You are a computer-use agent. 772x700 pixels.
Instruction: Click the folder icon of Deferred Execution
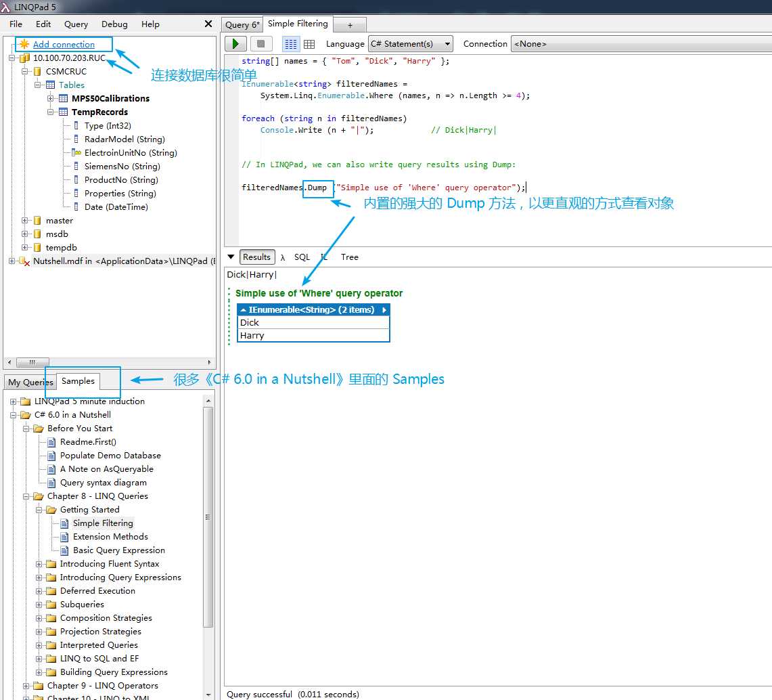pos(51,590)
